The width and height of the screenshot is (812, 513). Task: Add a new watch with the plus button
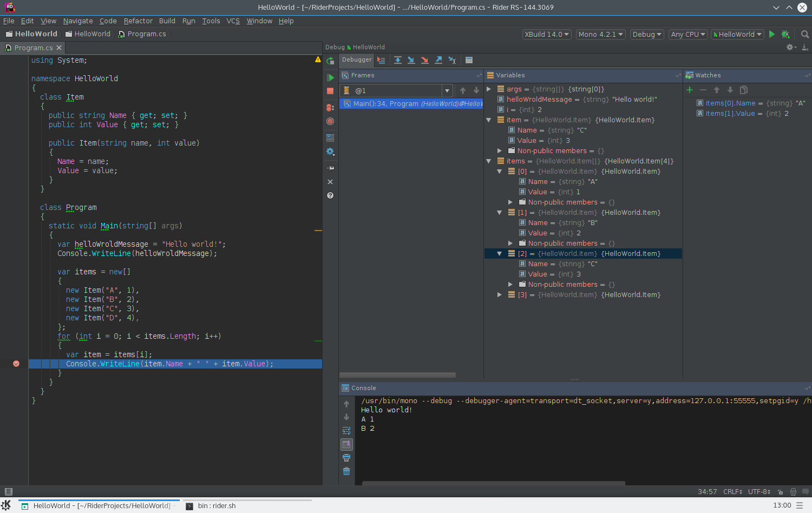(x=690, y=90)
